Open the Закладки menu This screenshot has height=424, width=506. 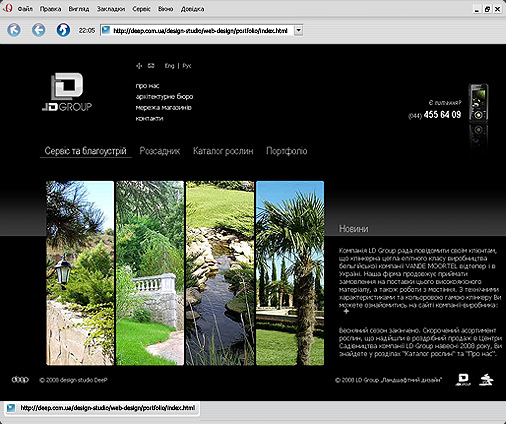[111, 9]
